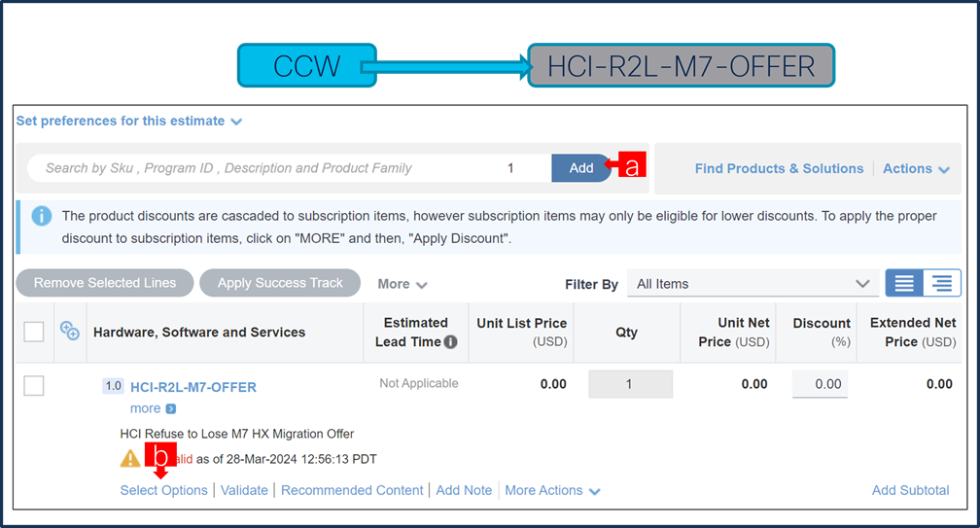
Task: Click the Unit List Price column header
Action: [x=521, y=332]
